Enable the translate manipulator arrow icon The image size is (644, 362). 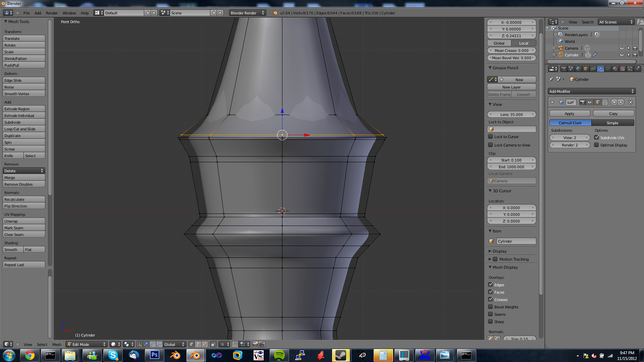146,344
